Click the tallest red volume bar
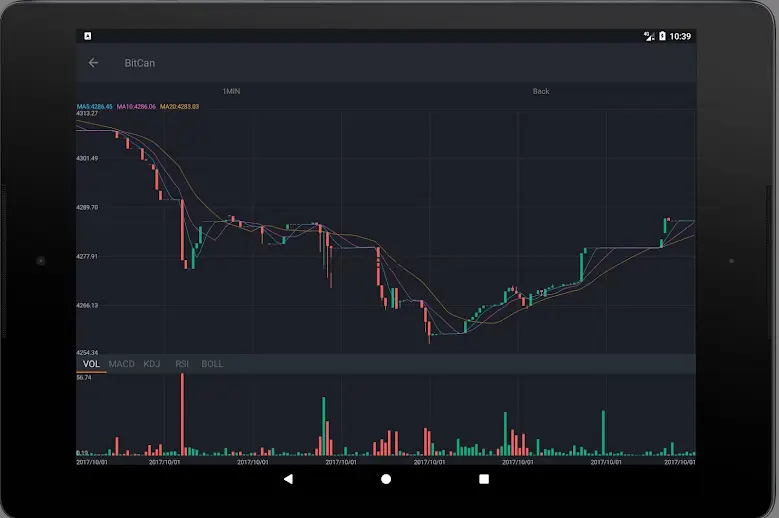The width and height of the screenshot is (779, 518). pos(182,415)
